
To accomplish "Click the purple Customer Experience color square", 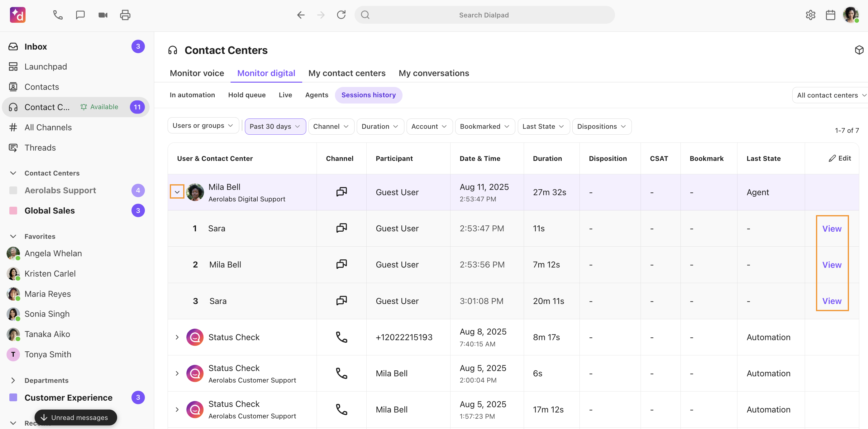I will point(13,398).
